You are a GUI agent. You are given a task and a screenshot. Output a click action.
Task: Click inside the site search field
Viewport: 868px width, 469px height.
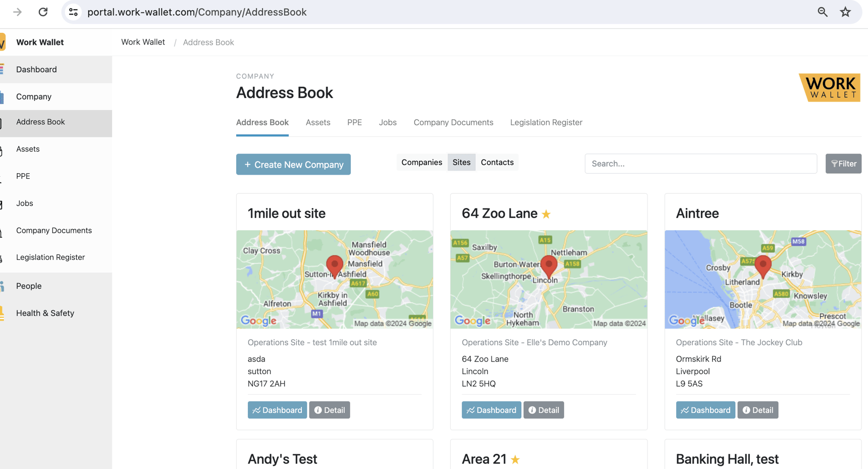(700, 164)
